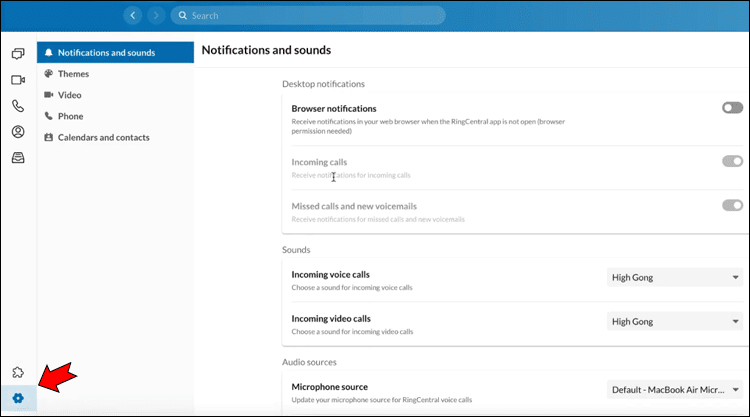Screen dimensions: 750x417
Task: Open Incoming video calls sound dropdown
Action: (675, 321)
